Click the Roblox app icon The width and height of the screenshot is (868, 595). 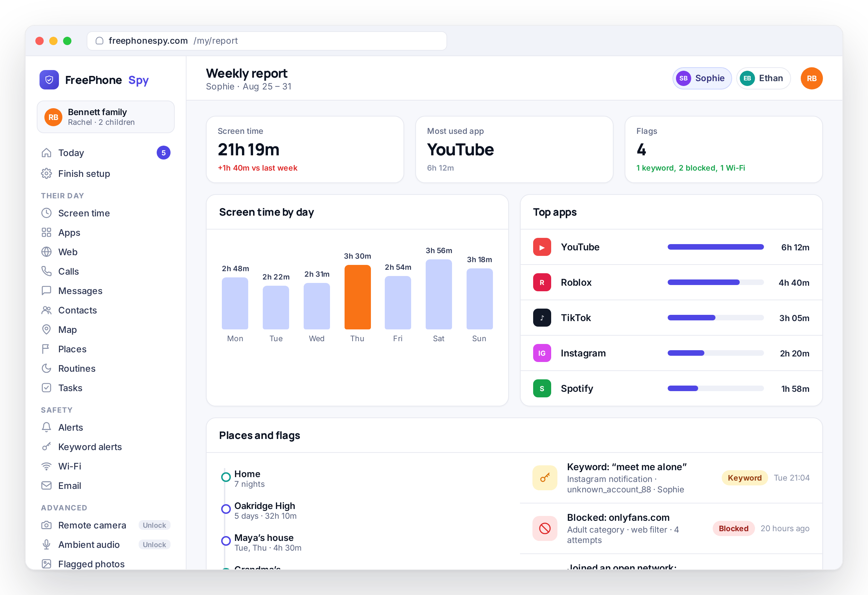pyautogui.click(x=542, y=283)
